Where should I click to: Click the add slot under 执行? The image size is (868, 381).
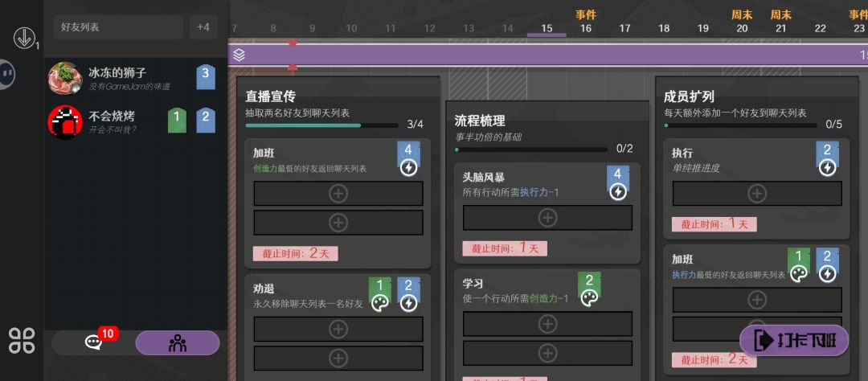pos(757,194)
